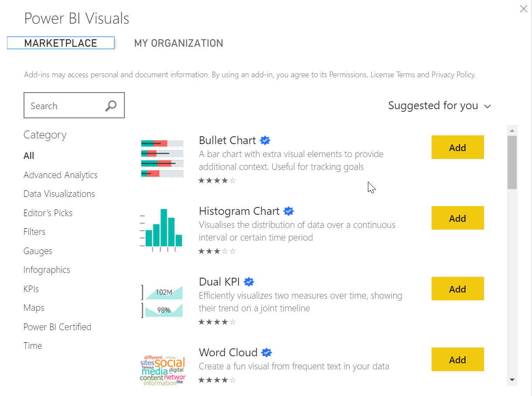Click the certified badge beside Histogram Chart

tap(288, 211)
